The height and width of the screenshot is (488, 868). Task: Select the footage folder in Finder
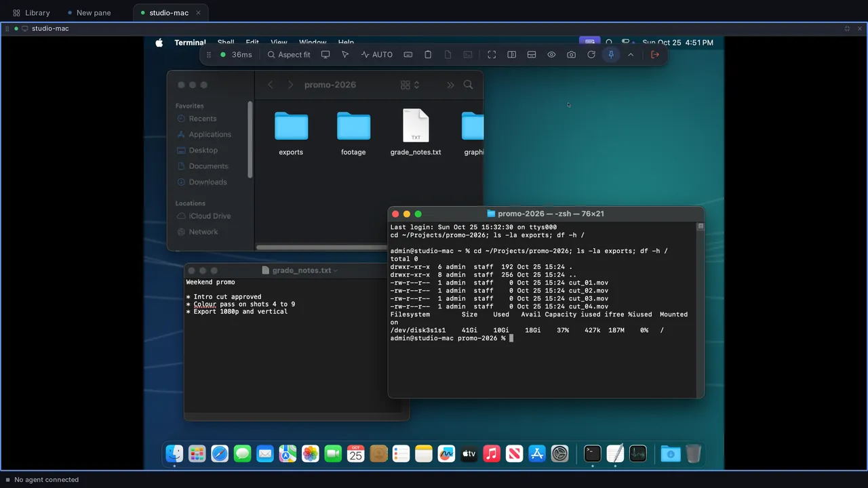coord(353,134)
